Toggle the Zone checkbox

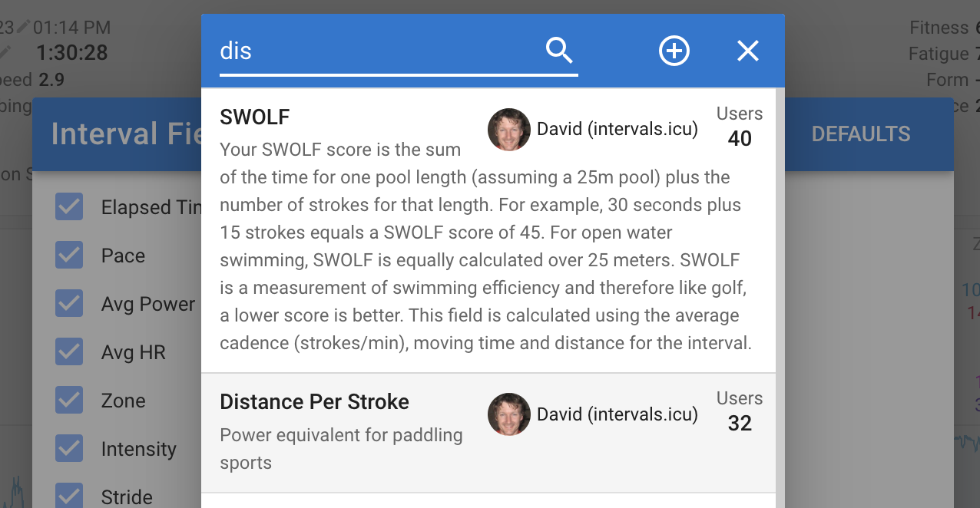click(x=69, y=401)
